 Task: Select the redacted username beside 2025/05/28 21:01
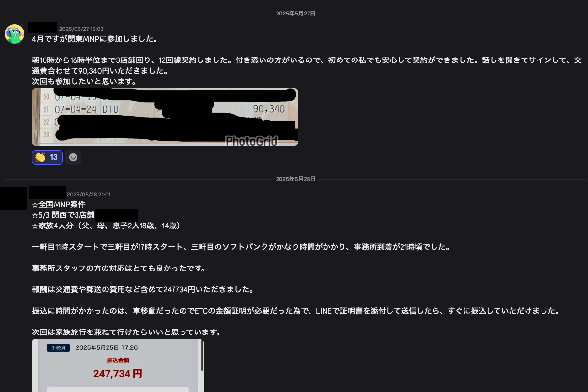(47, 193)
